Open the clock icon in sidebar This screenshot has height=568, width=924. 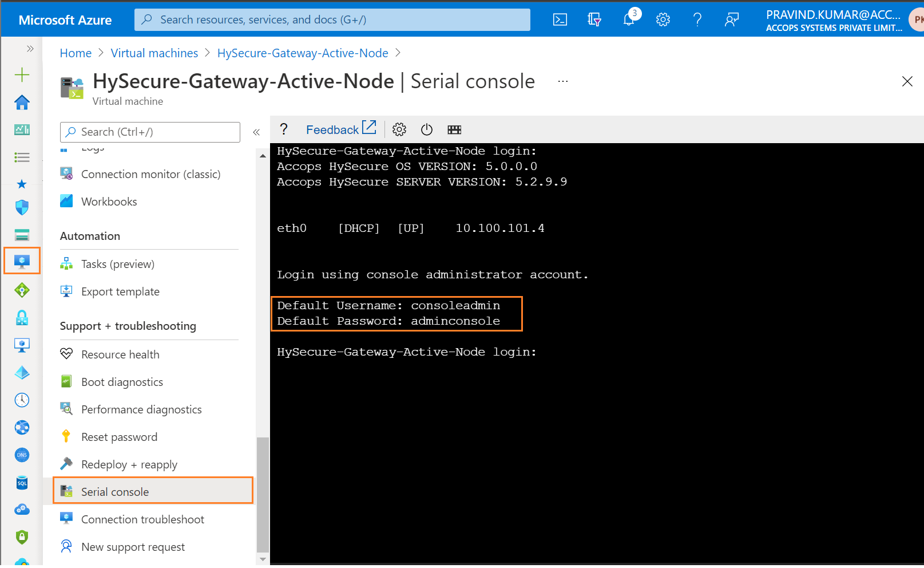click(22, 400)
